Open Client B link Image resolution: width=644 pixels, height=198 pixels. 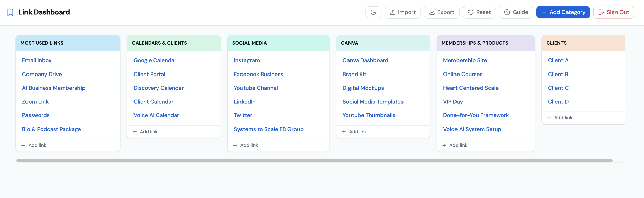click(558, 74)
